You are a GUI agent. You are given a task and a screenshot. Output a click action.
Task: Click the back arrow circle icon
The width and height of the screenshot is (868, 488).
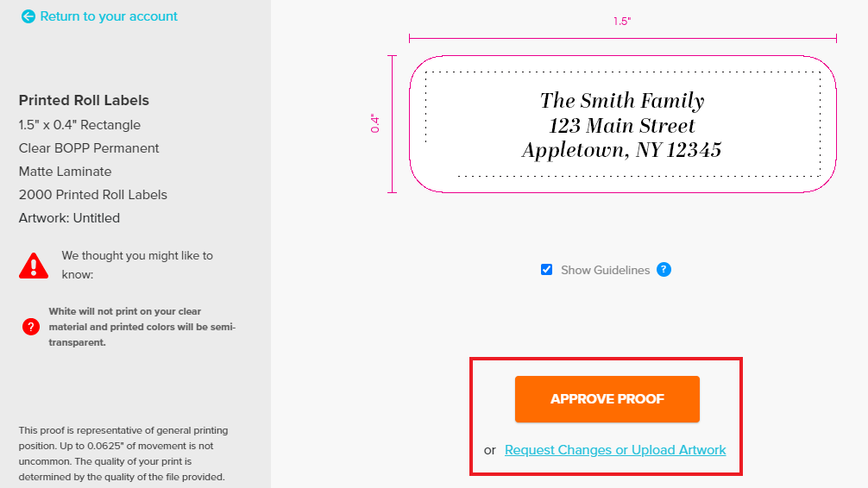pyautogui.click(x=28, y=16)
